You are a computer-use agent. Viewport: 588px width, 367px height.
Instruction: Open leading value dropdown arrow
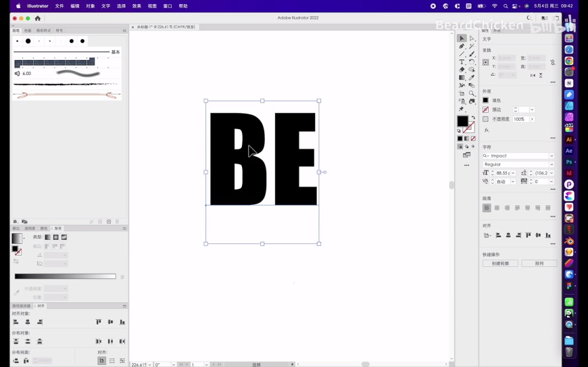552,173
